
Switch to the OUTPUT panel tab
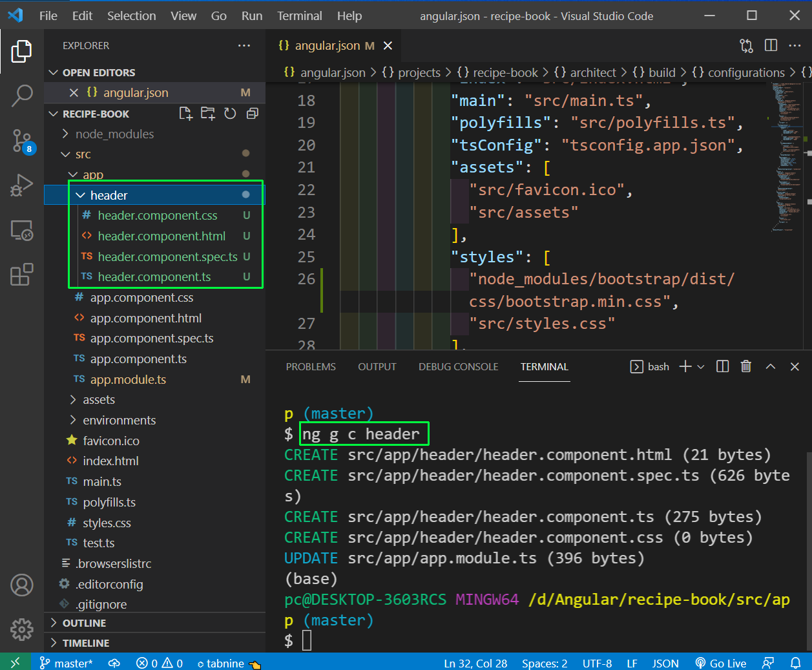point(377,366)
